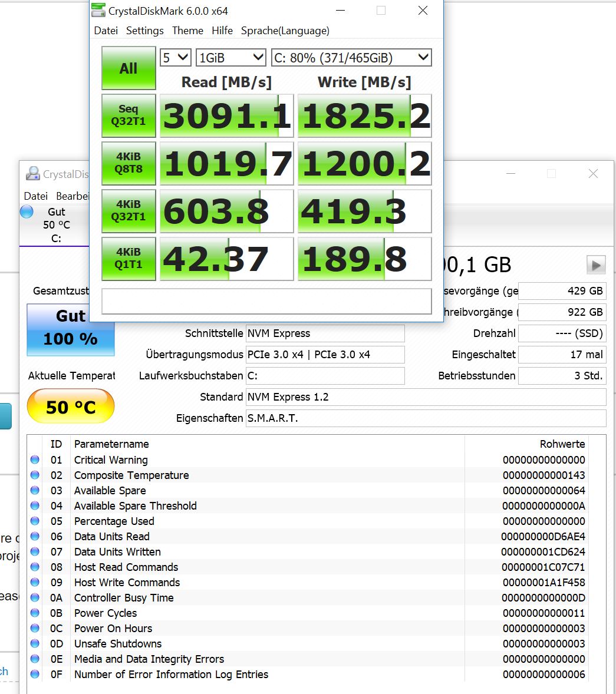Screen dimensions: 616x694
Task: Click the Standard field NVM Express 1.2
Action: click(426, 397)
